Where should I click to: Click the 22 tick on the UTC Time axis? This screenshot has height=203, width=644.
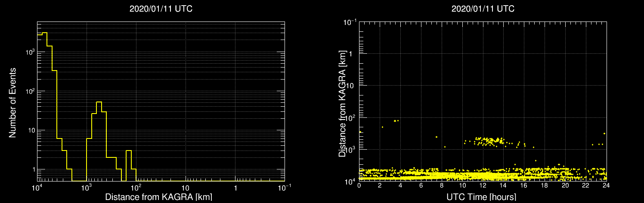pos(586,186)
